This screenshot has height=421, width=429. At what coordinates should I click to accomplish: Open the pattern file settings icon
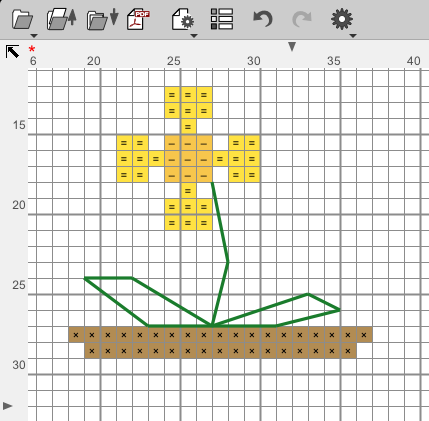[183, 19]
